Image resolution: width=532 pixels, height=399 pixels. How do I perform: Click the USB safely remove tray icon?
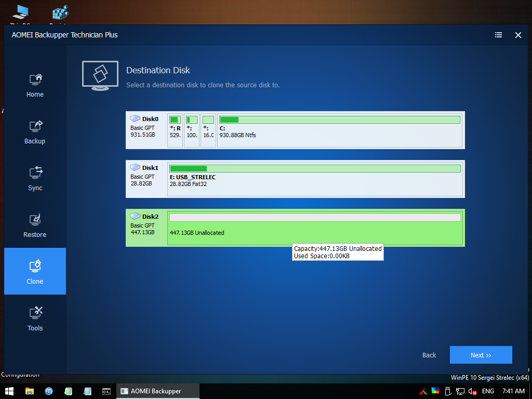click(448, 391)
